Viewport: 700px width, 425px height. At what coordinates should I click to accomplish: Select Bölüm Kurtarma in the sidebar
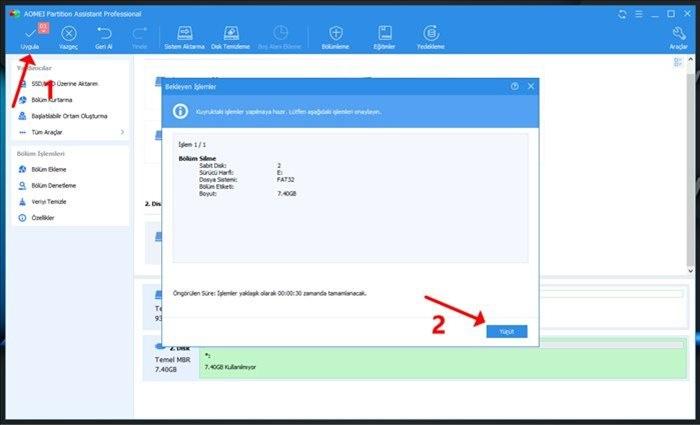[x=52, y=99]
